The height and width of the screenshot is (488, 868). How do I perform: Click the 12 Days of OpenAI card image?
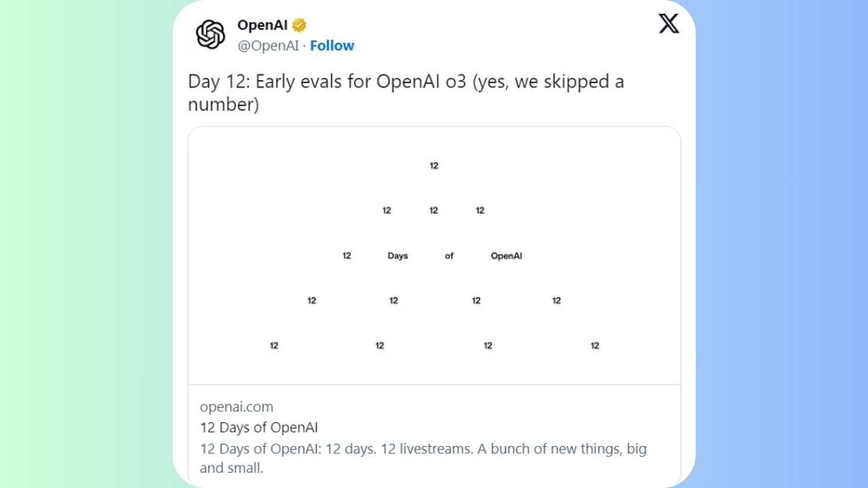pyautogui.click(x=434, y=255)
